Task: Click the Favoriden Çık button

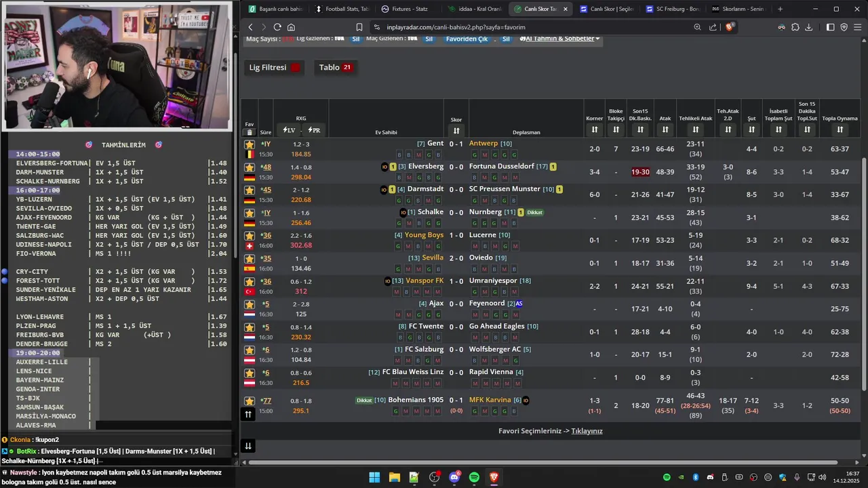Action: (467, 39)
